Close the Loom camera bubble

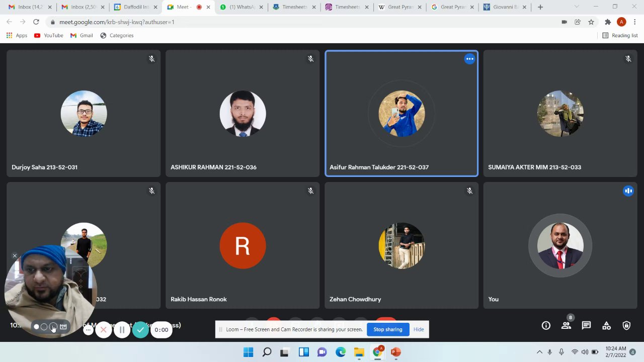point(15,255)
